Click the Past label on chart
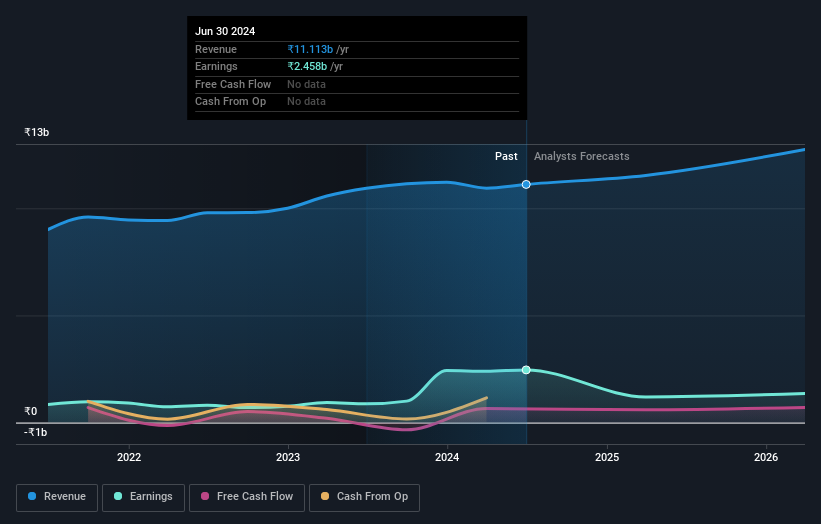This screenshot has height=524, width=821. (x=506, y=156)
